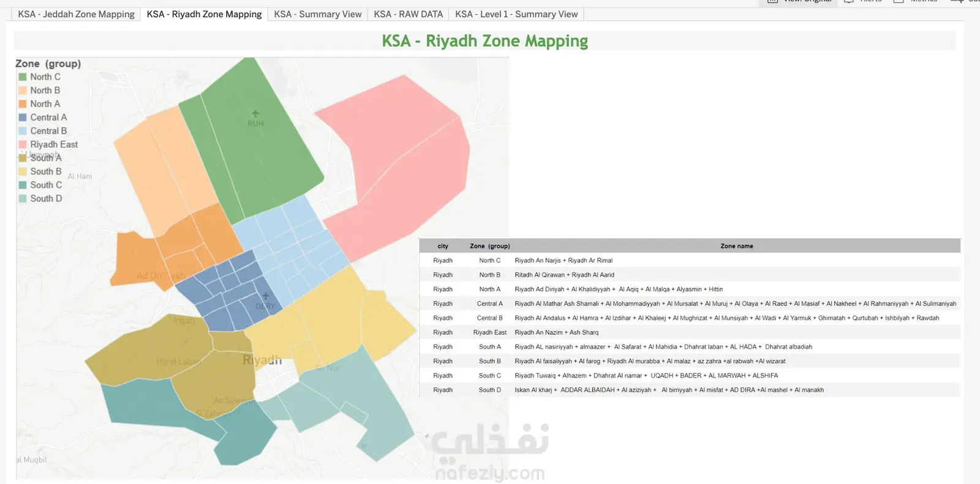
Task: Click the 'Zone (group)' table column header
Action: coord(490,246)
